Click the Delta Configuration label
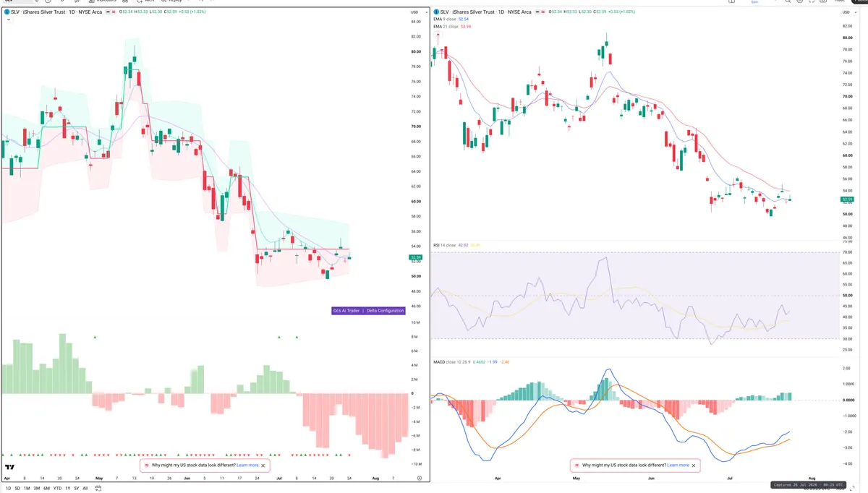Screen dimensions: 868x493 386,311
